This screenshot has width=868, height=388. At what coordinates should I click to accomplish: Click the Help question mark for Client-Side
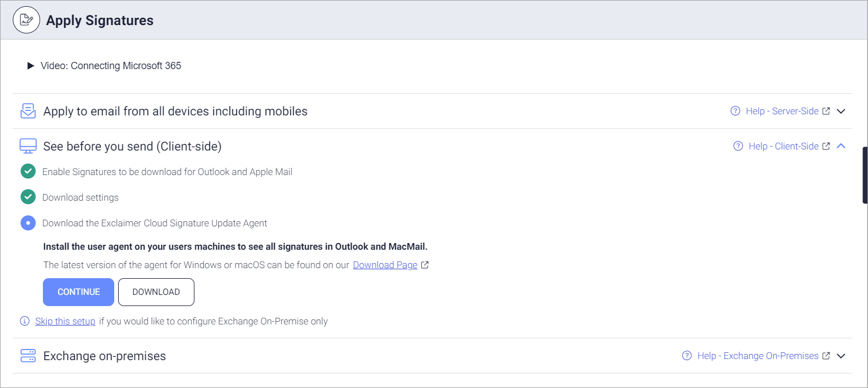point(738,145)
